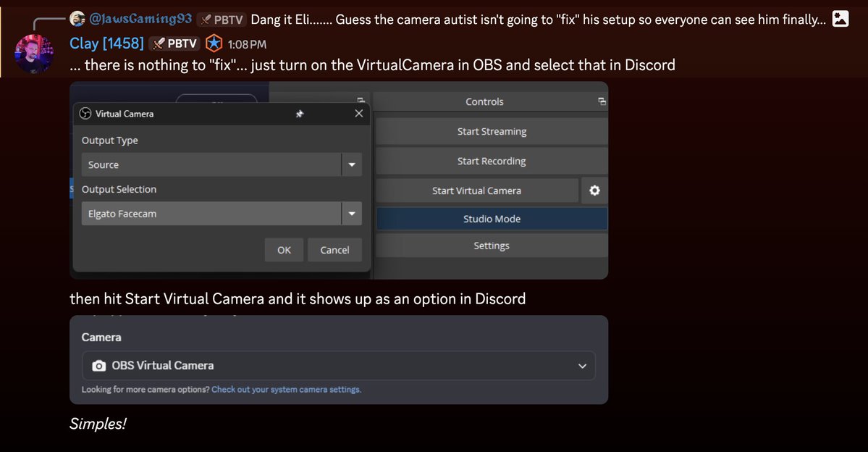Click Start Virtual Camera button
This screenshot has height=452, width=868.
pos(476,191)
